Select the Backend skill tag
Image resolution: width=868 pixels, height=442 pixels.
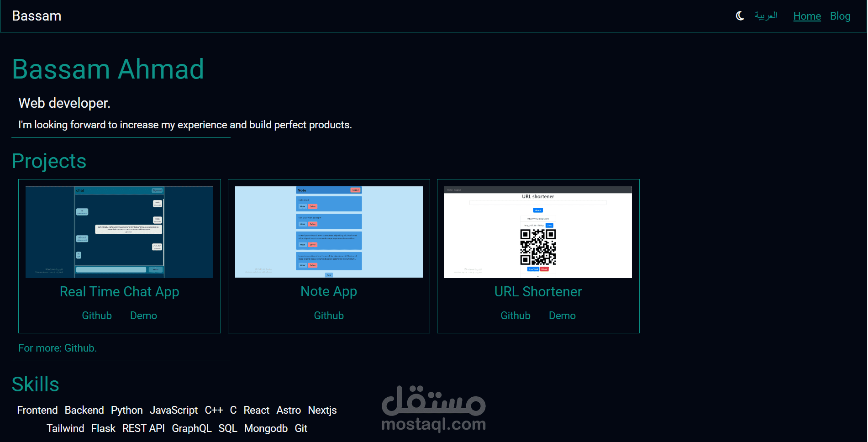[x=84, y=410]
